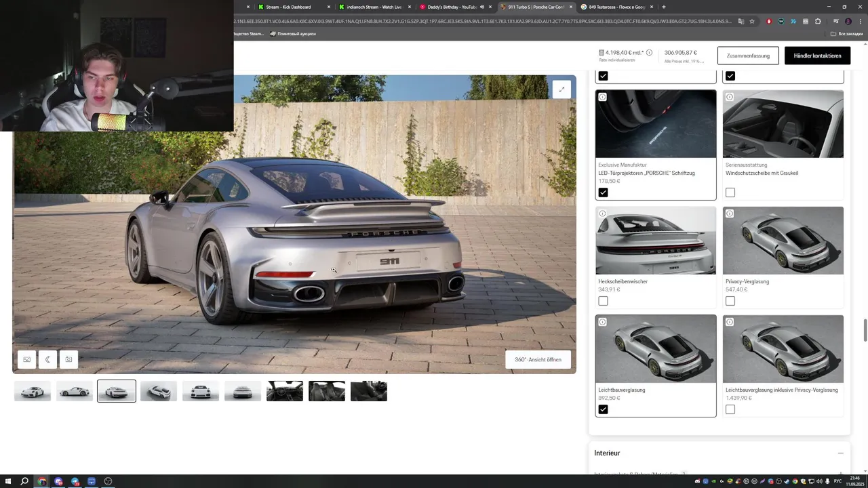Open info for Windschutzscheibe mit Graukeil

point(730,97)
